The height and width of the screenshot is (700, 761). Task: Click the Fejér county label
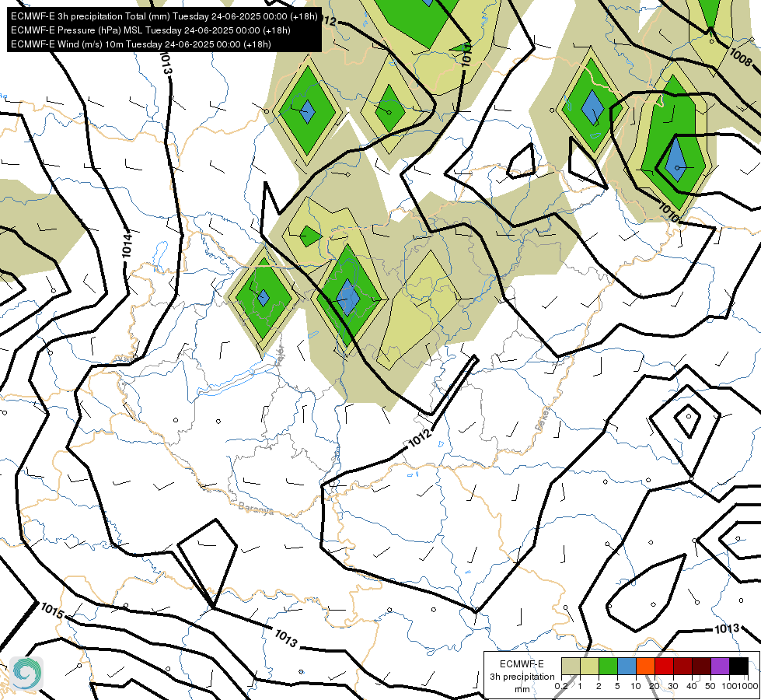281,356
